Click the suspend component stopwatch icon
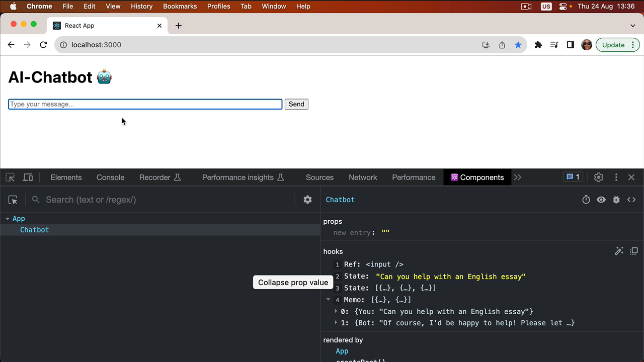The height and width of the screenshot is (362, 644). click(x=586, y=200)
